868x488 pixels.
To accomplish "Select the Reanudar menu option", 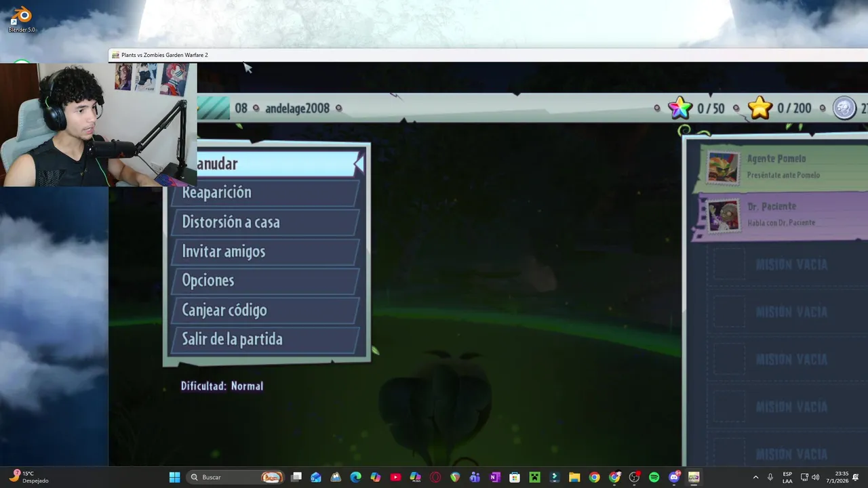I will pyautogui.click(x=280, y=163).
